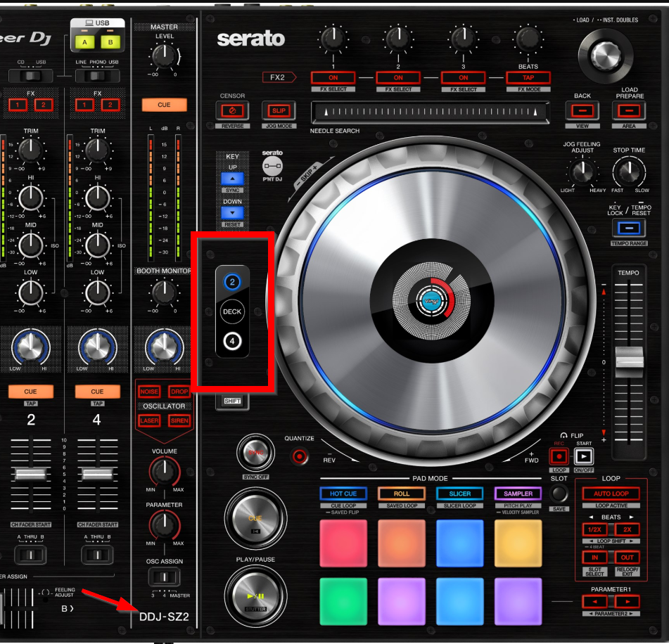
Task: Hit the red performance pad
Action: pos(343,543)
